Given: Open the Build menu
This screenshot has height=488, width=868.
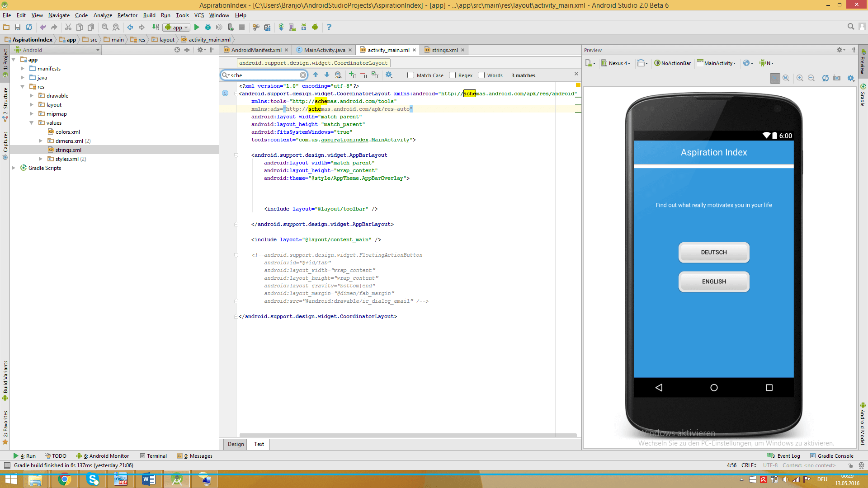Looking at the screenshot, I should point(149,15).
